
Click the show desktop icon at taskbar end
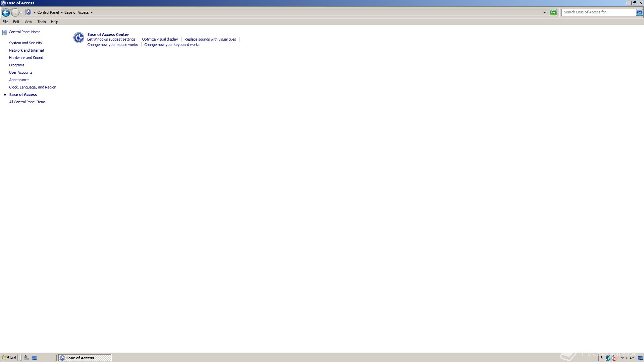(640, 358)
